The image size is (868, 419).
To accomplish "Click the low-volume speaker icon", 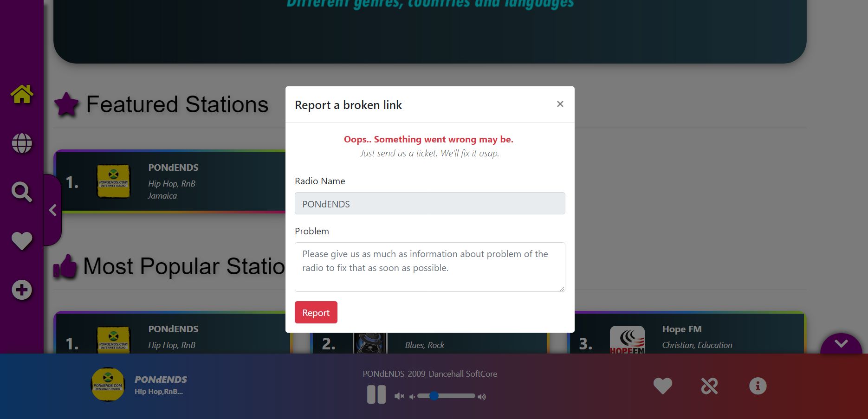I will [x=412, y=397].
